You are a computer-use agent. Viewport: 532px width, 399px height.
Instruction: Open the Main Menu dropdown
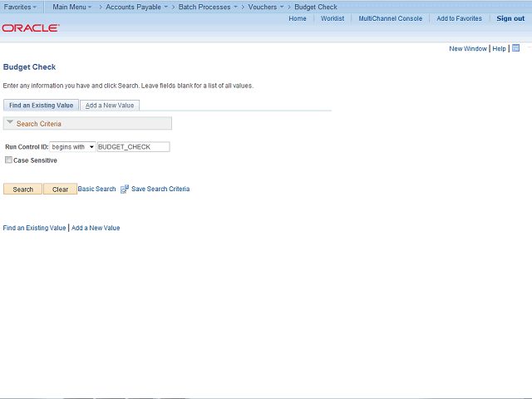click(72, 7)
